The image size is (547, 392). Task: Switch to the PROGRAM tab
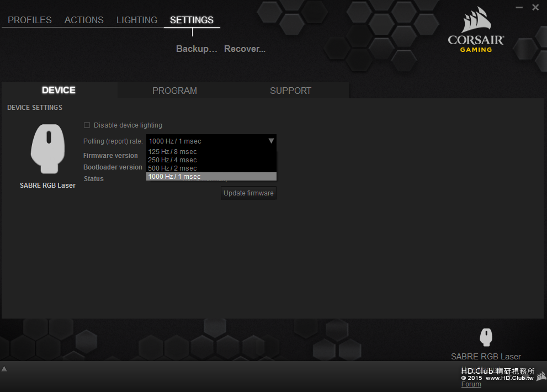coord(174,91)
